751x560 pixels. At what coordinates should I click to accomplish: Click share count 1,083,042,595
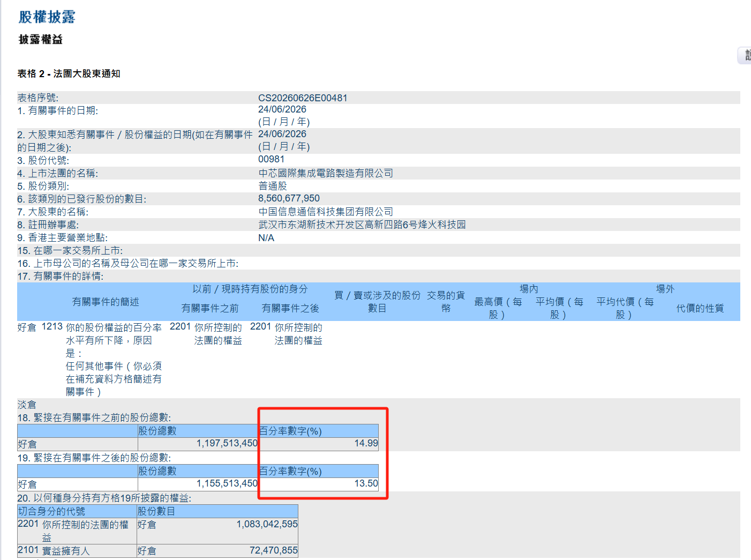267,524
